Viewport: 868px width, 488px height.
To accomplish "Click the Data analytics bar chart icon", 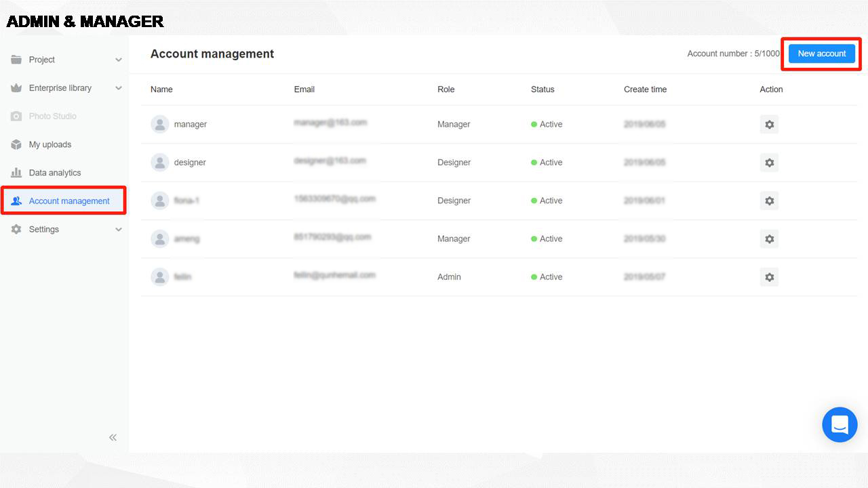I will pyautogui.click(x=16, y=173).
